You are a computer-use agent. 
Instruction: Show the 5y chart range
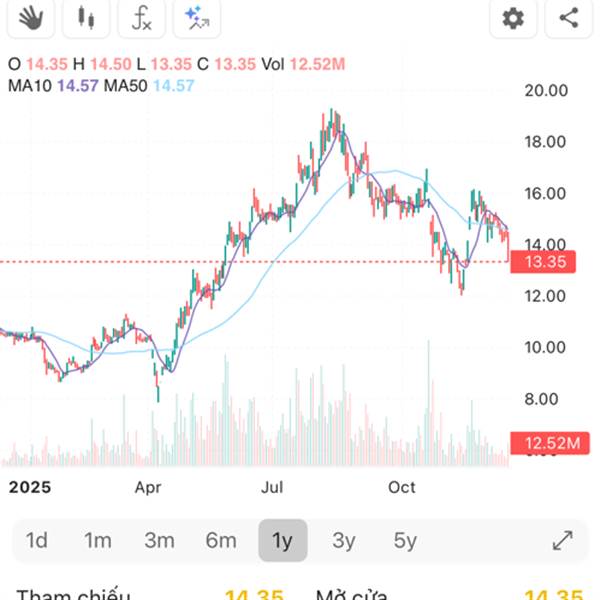pos(404,541)
